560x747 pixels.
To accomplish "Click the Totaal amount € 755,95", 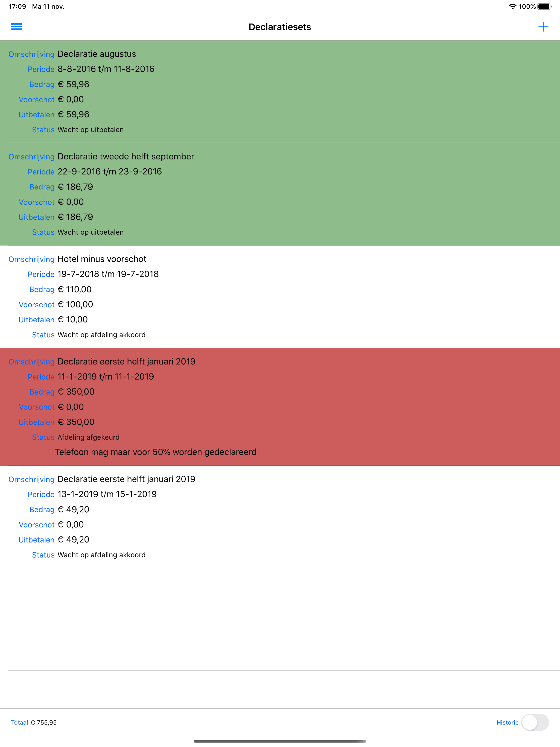I will pyautogui.click(x=43, y=723).
